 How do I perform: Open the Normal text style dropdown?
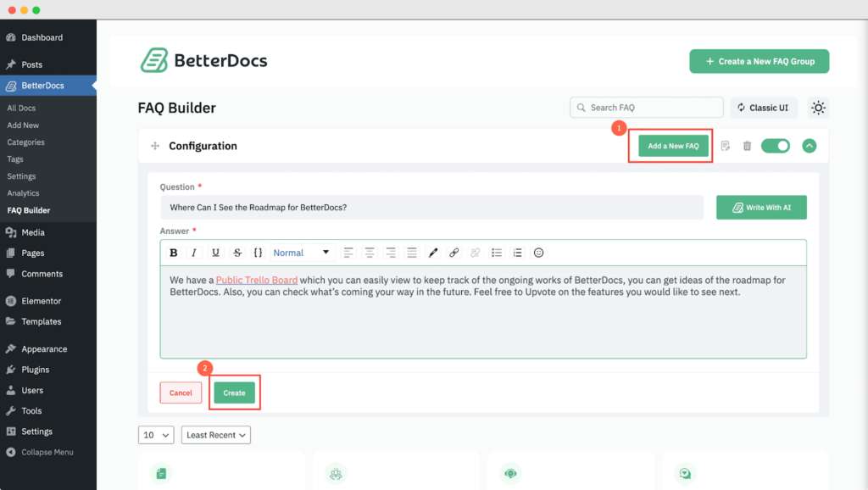[x=300, y=252]
